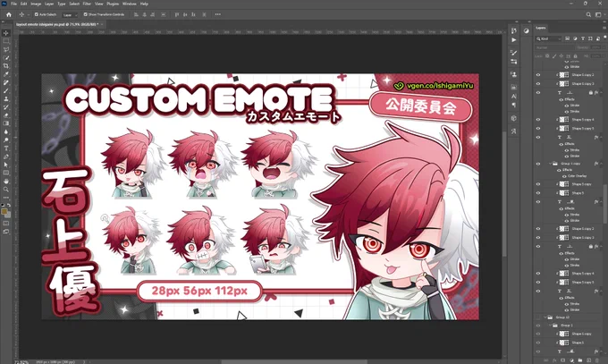Filter layers by pixel layers icon
Viewport: 608px width, 364px height.
(567, 38)
